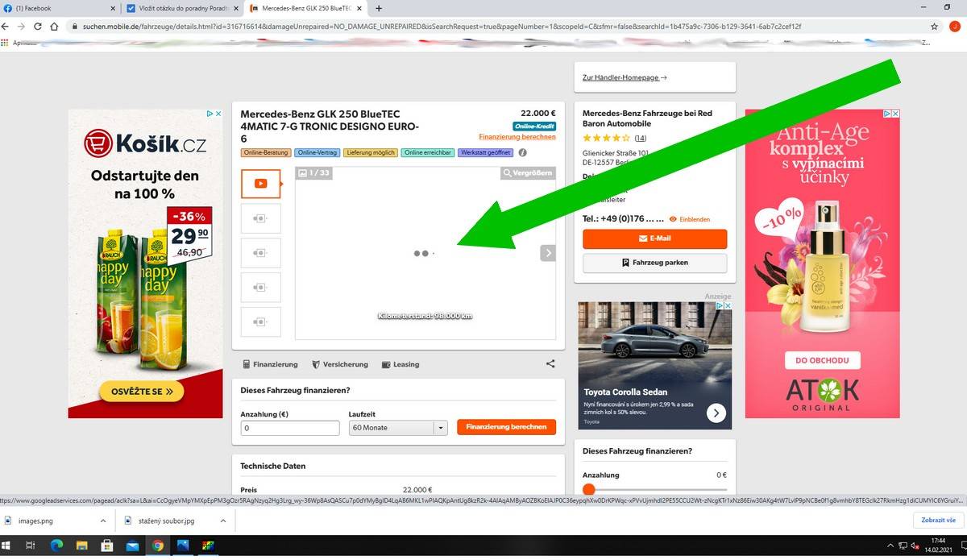967x560 pixels.
Task: Show info icon next to Werkstatt geöffnet
Action: pos(522,152)
